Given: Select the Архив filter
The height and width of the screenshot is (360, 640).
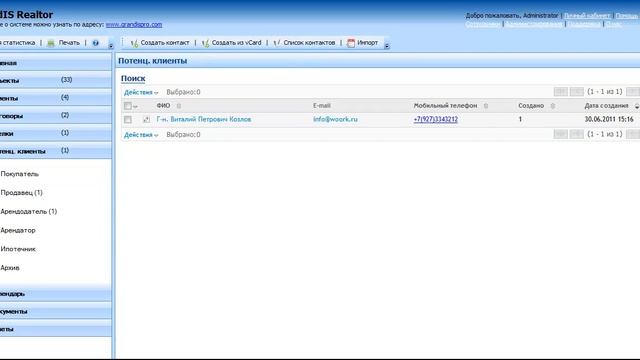Looking at the screenshot, I should [x=10, y=268].
